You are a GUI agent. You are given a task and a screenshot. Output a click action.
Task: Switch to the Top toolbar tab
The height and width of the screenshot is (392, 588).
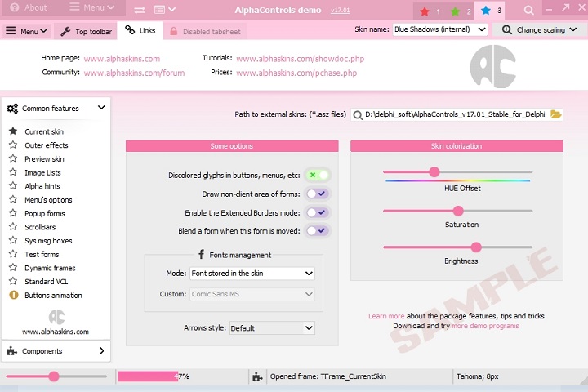tap(86, 32)
